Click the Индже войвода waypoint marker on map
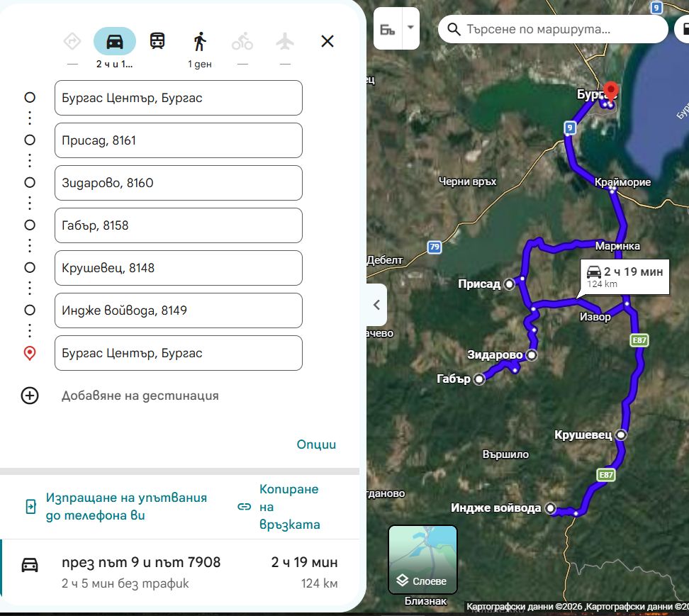The height and width of the screenshot is (616, 689). point(551,508)
